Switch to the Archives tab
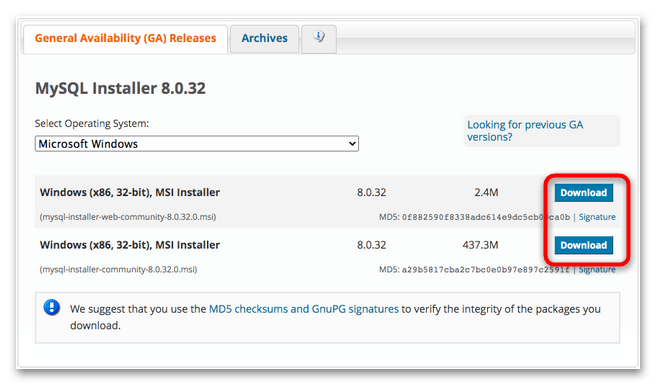This screenshot has width=656, height=385. 264,38
